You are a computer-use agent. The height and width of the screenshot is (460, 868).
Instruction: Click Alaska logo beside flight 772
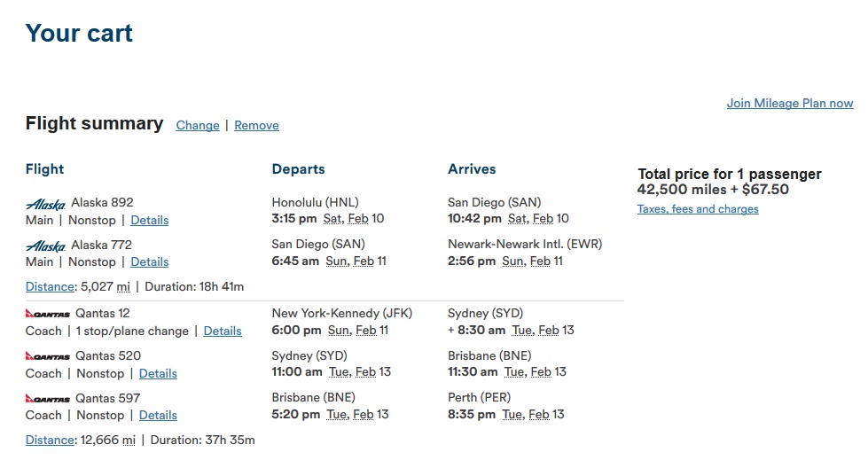pos(45,246)
